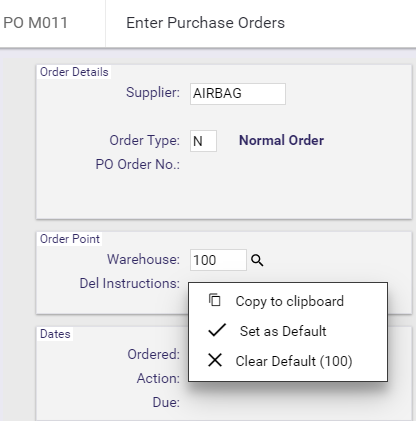Click the Enter Purchase Orders title

click(x=205, y=23)
